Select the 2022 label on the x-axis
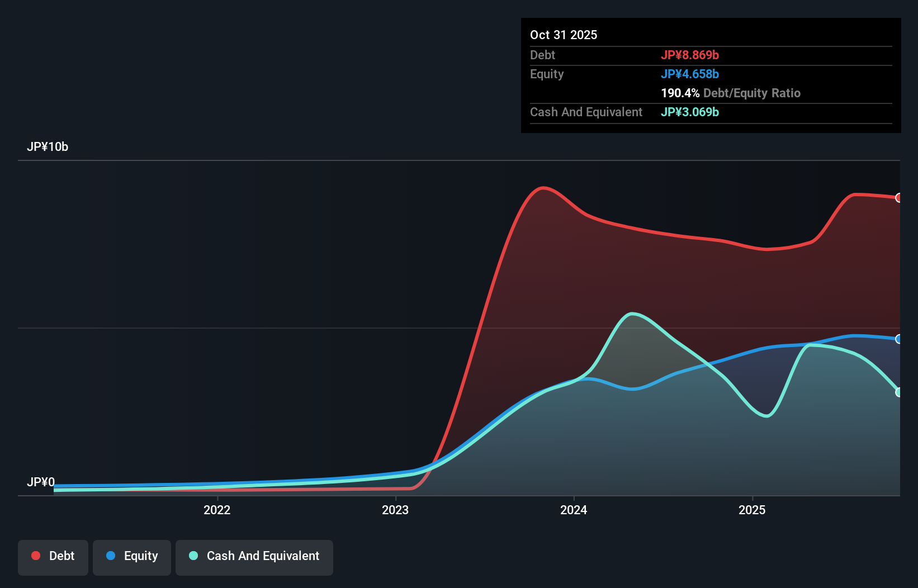The width and height of the screenshot is (918, 588). pos(217,510)
